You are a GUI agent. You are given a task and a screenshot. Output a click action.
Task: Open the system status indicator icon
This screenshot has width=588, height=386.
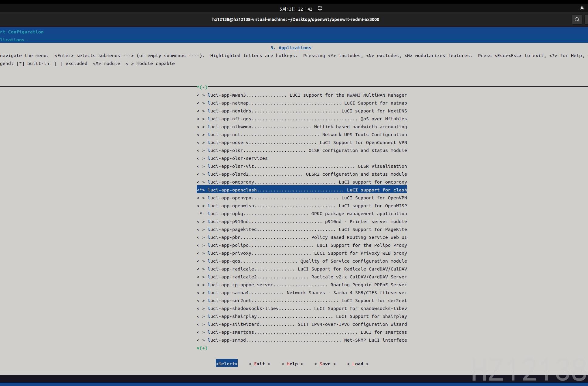(x=582, y=8)
